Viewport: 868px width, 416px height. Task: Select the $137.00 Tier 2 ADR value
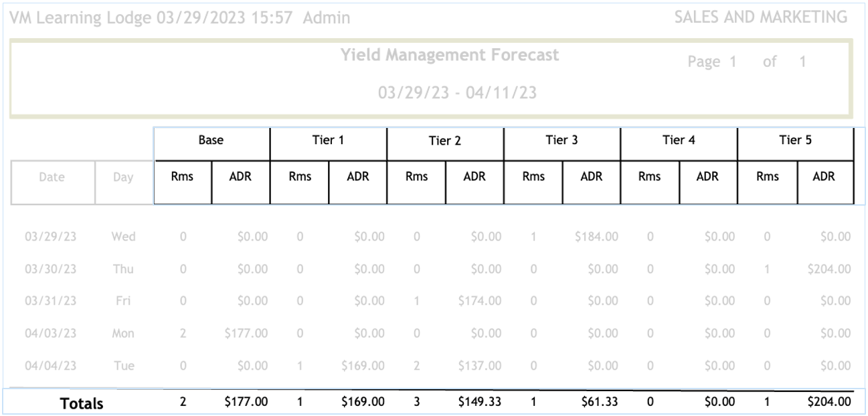coord(479,366)
